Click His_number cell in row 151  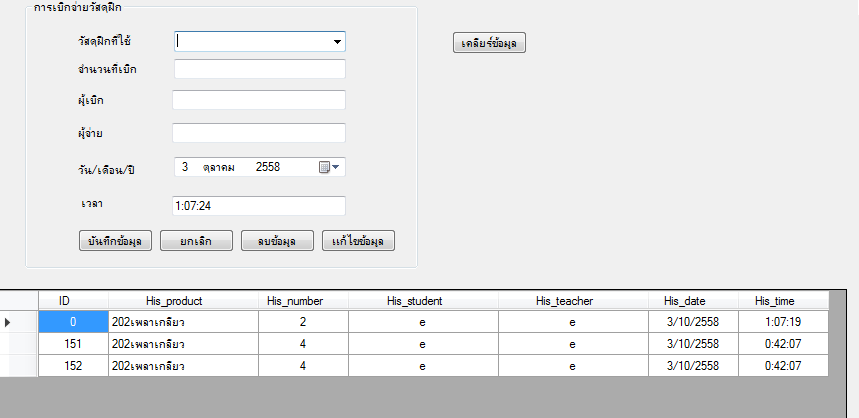click(303, 344)
